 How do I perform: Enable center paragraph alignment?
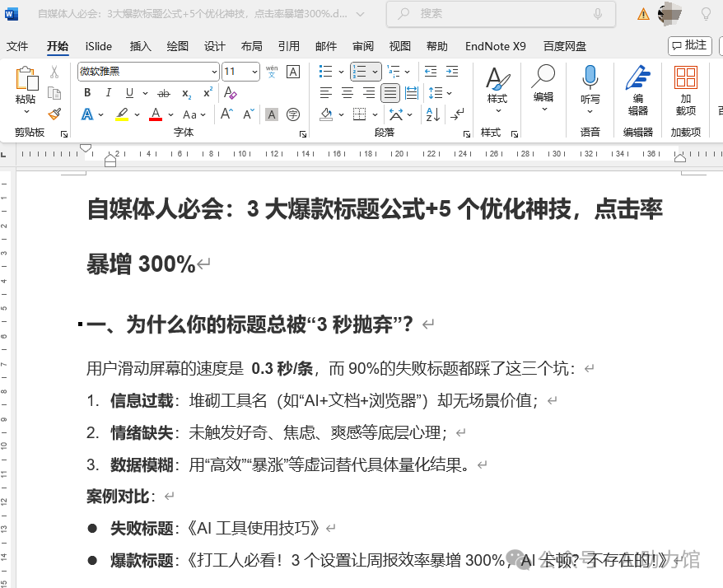(347, 91)
